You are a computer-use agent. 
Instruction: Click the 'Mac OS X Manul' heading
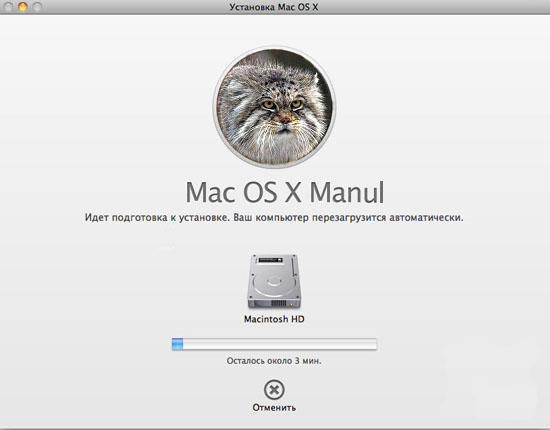pos(285,192)
